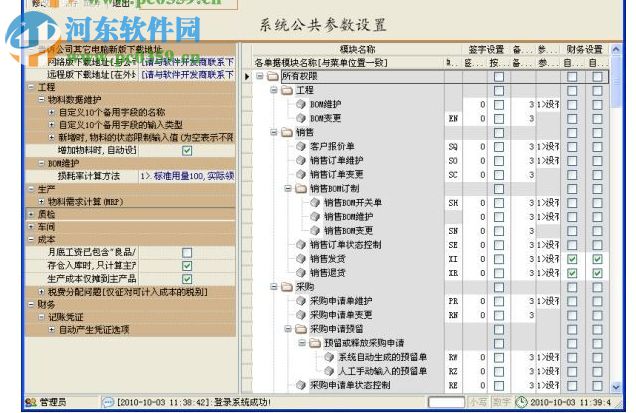Click the 网络版下载地址 value field
636x413 pixels.
(187, 62)
